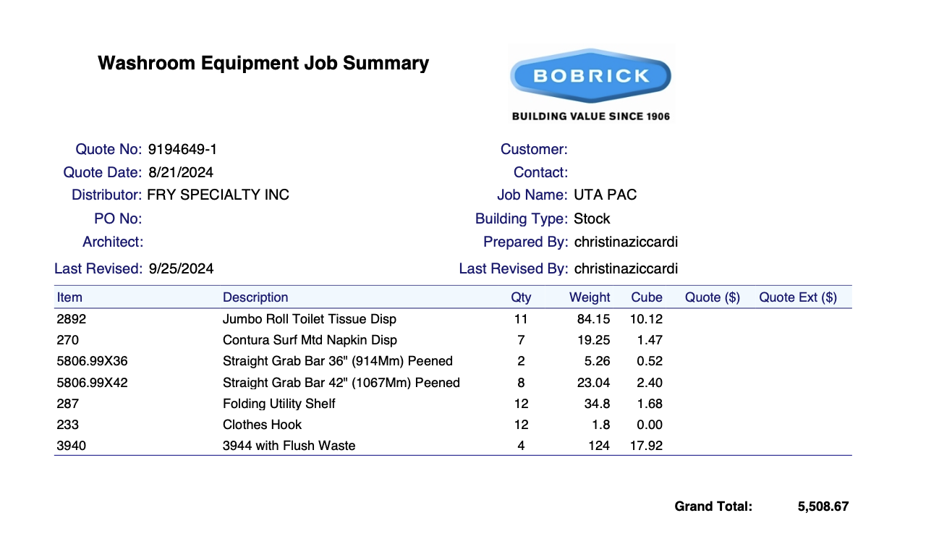Click the Bobrick logo
The image size is (939, 560).
pos(590,76)
